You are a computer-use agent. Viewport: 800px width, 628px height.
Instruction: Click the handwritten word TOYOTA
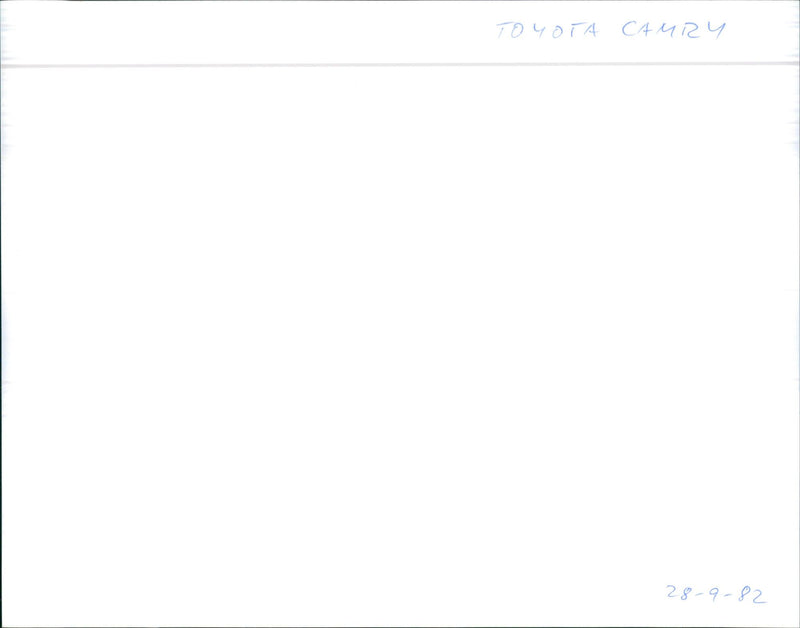click(x=547, y=31)
